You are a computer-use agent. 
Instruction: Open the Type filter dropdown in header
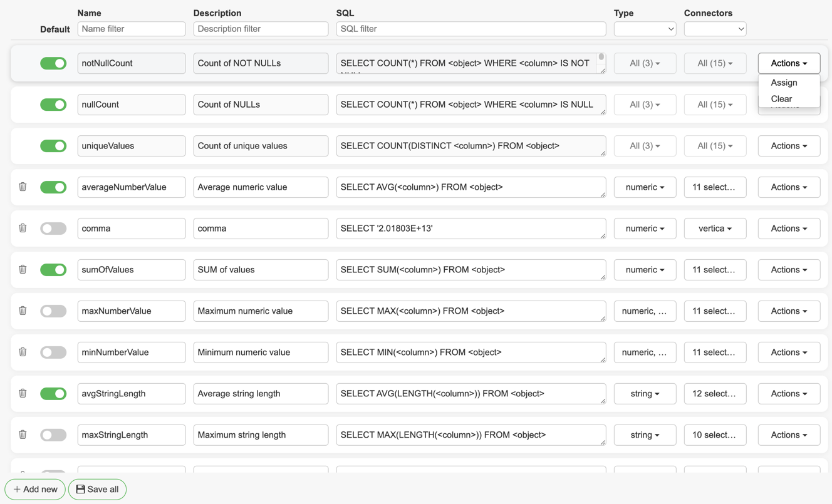click(645, 29)
